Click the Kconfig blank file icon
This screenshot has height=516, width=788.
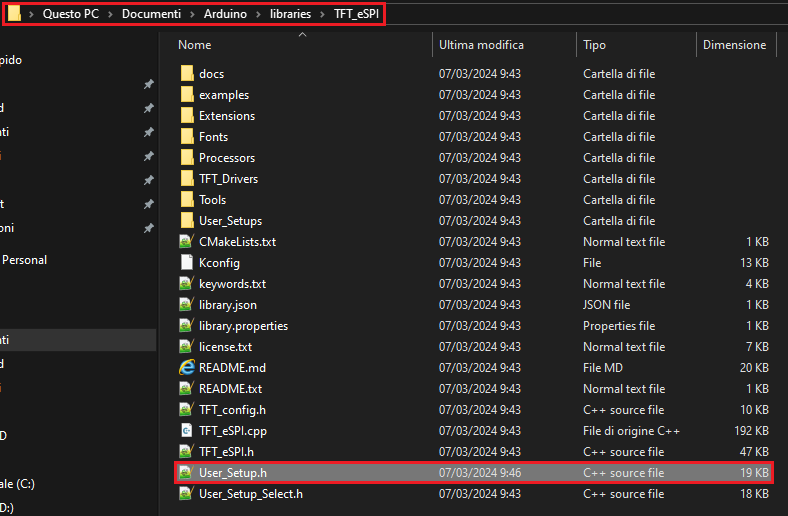[186, 262]
